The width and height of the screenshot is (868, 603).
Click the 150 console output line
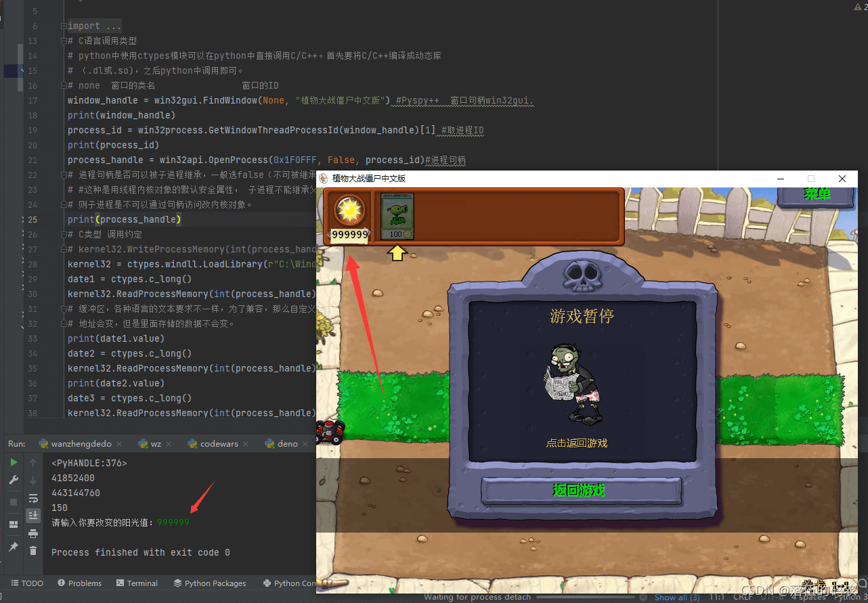pos(60,508)
